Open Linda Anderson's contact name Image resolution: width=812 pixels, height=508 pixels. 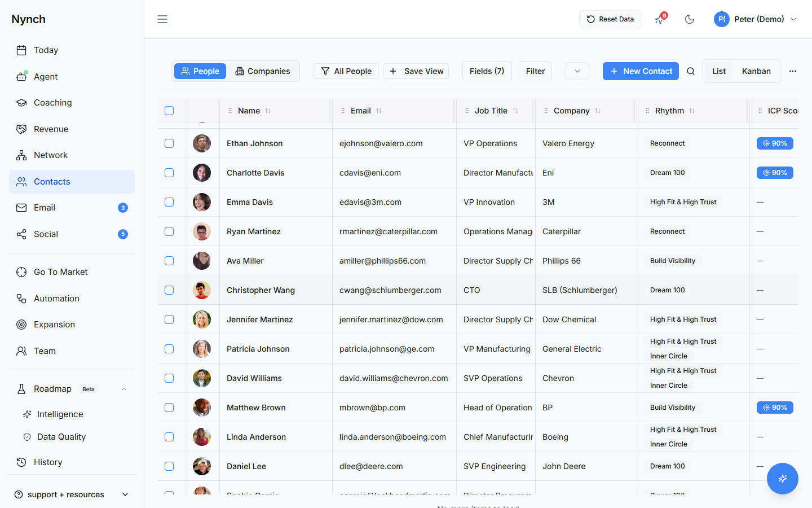256,437
